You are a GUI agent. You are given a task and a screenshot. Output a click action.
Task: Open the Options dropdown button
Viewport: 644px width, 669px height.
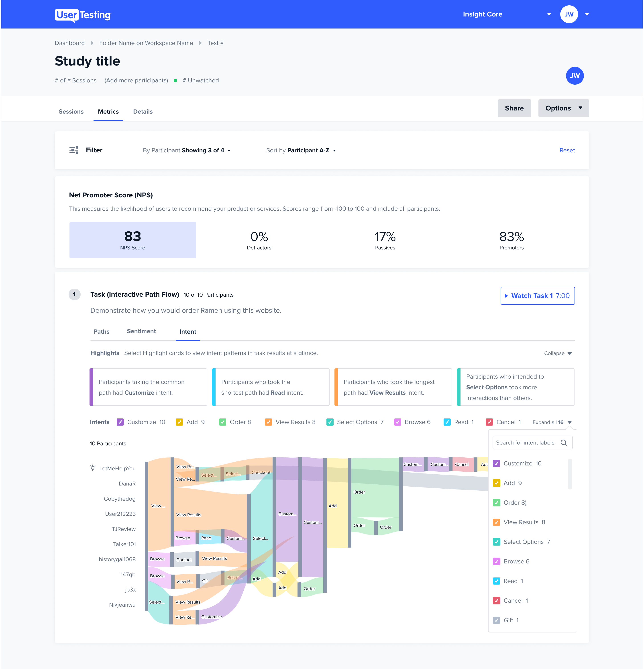click(x=563, y=108)
